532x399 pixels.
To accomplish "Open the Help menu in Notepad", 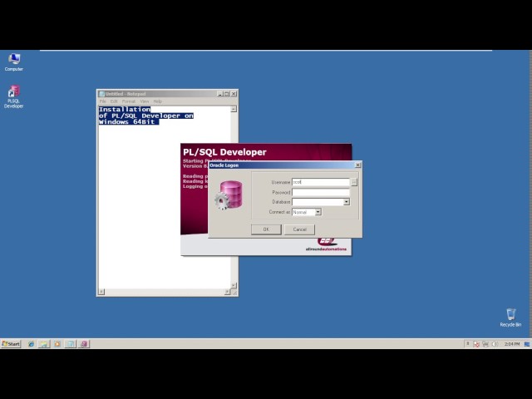I will [x=157, y=101].
